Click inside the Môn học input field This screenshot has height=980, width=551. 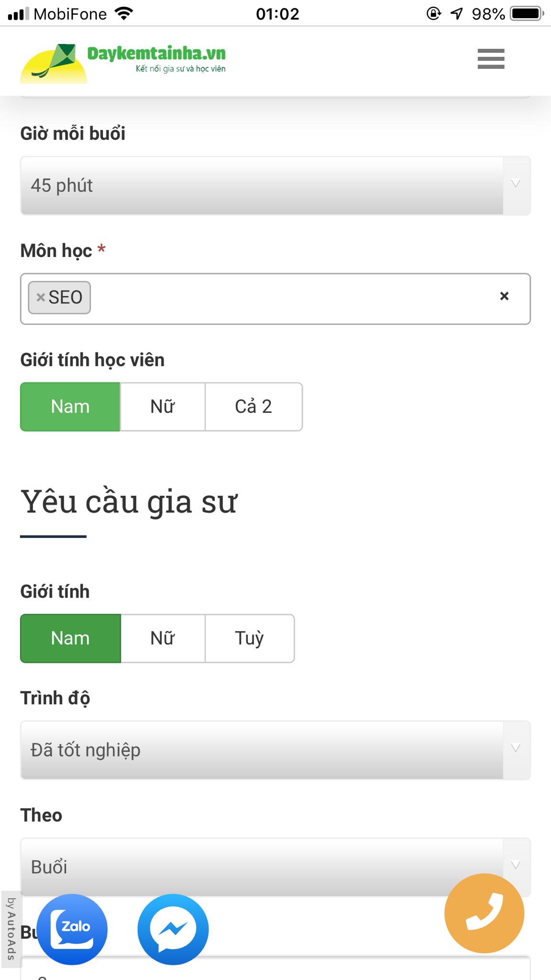coord(287,297)
